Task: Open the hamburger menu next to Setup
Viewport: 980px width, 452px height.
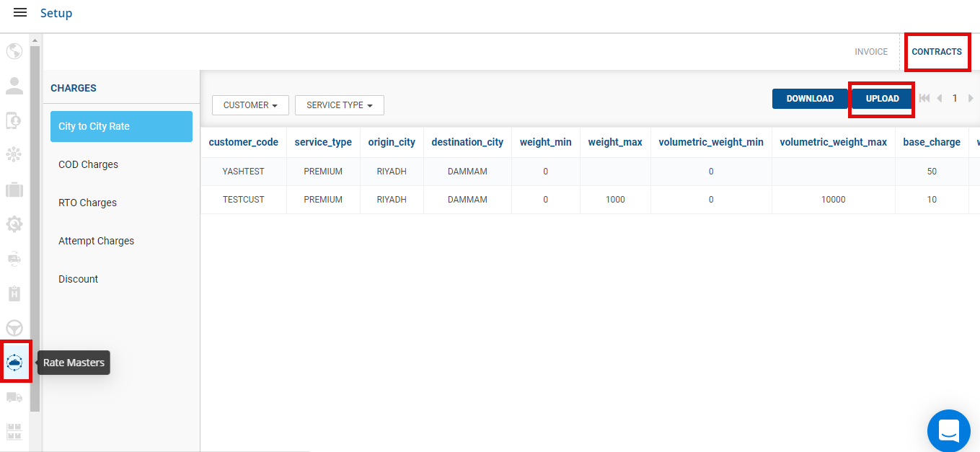Action: coord(20,13)
